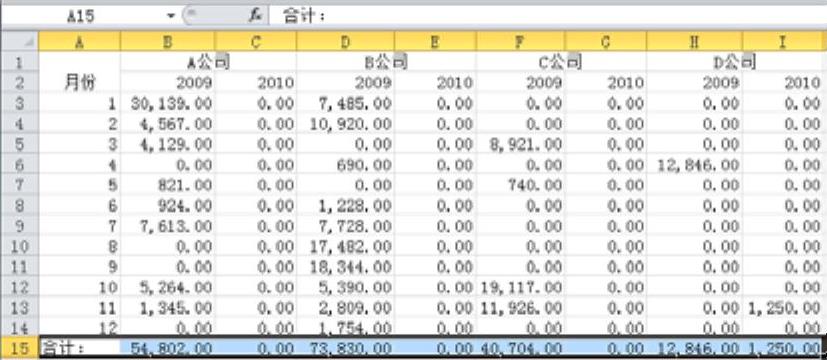This screenshot has width=827, height=360.
Task: Open the Name Box dropdown arrow
Action: tap(170, 16)
